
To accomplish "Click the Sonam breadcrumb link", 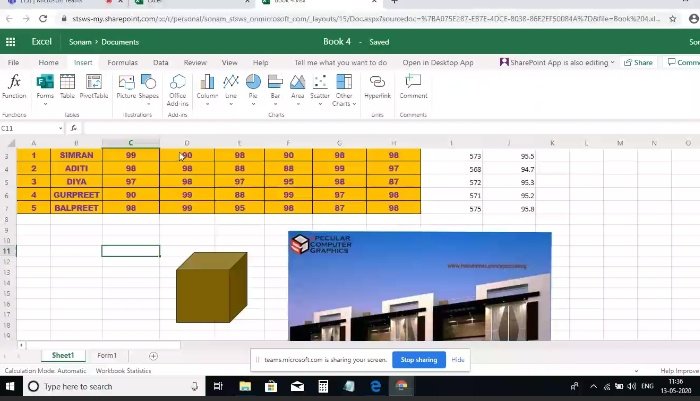I will point(80,42).
